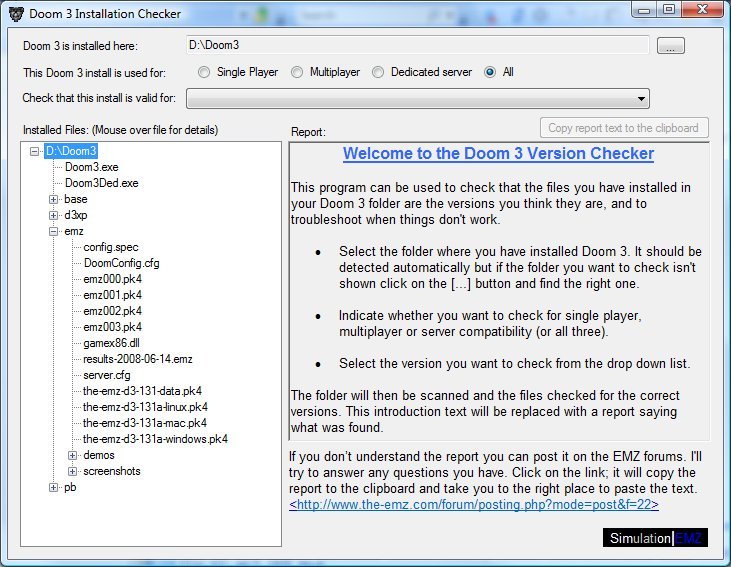Collapse the emz folder node

(54, 231)
